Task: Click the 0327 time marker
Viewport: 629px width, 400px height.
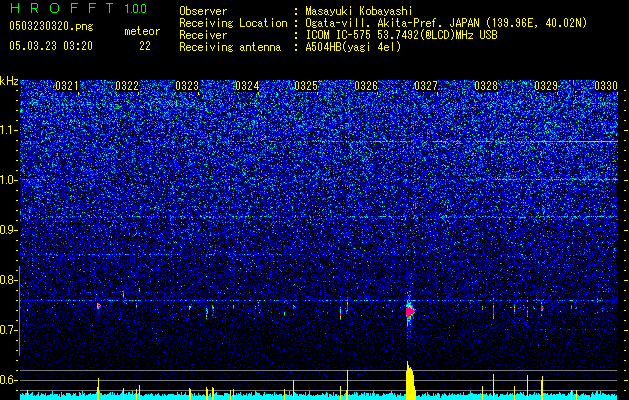Action: tap(426, 86)
